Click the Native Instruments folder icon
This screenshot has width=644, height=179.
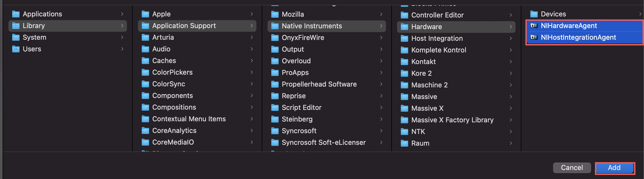(275, 26)
